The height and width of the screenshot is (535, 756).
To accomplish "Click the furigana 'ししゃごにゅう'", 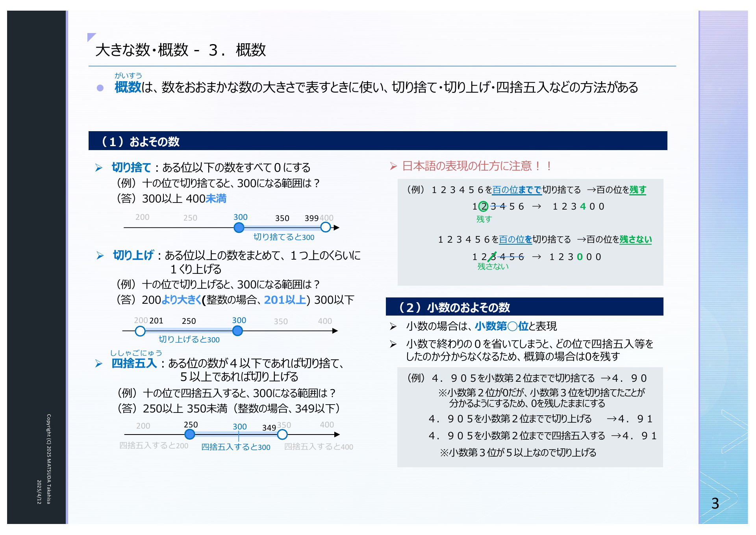I will [136, 353].
